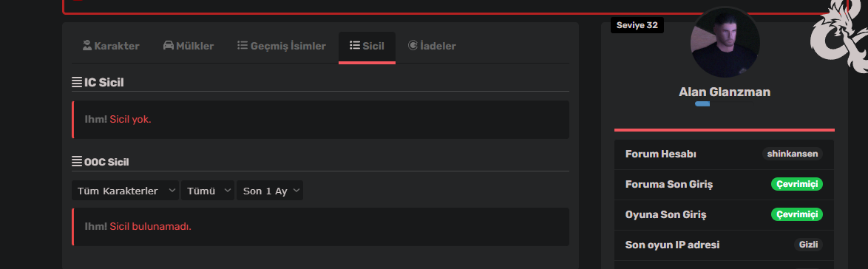Click the lines icon next to IC Sicil

pos(77,83)
